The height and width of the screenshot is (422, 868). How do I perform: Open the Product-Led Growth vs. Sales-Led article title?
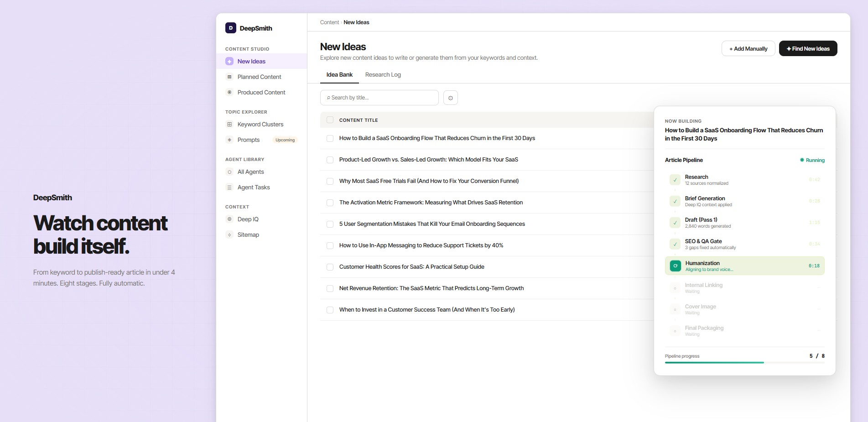[428, 160]
